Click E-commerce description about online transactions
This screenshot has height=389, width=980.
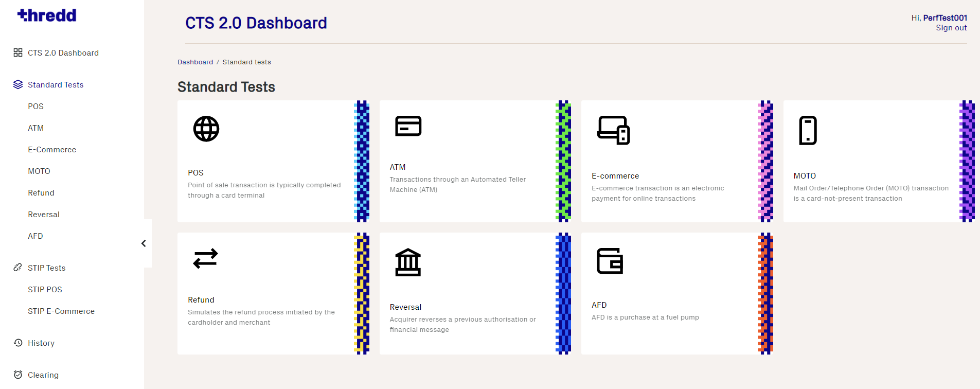point(658,193)
